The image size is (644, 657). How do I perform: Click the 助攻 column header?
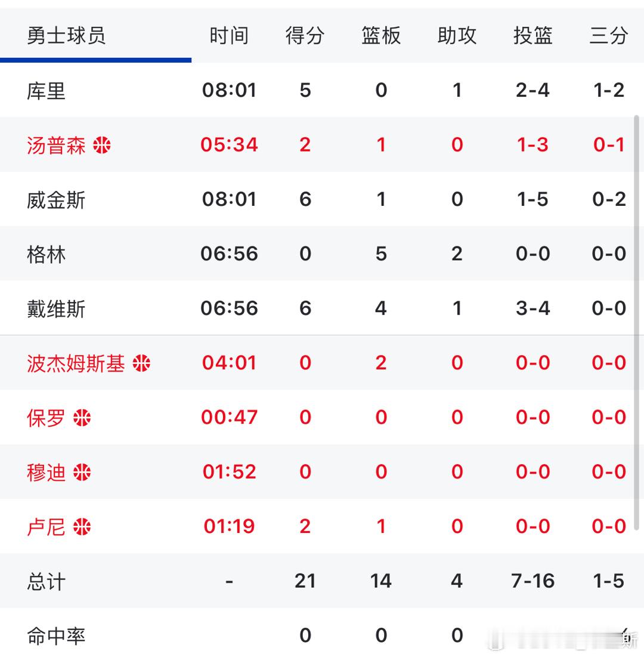pos(456,36)
